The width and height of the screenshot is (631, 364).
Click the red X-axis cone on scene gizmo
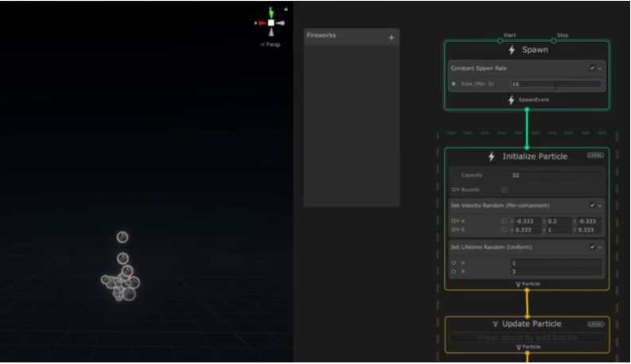[261, 23]
